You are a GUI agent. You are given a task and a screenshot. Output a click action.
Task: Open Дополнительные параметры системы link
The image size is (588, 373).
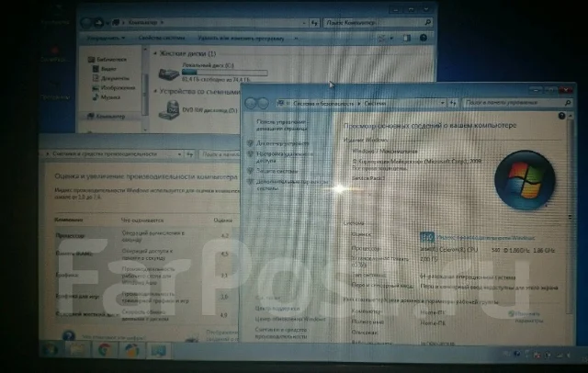[292, 185]
